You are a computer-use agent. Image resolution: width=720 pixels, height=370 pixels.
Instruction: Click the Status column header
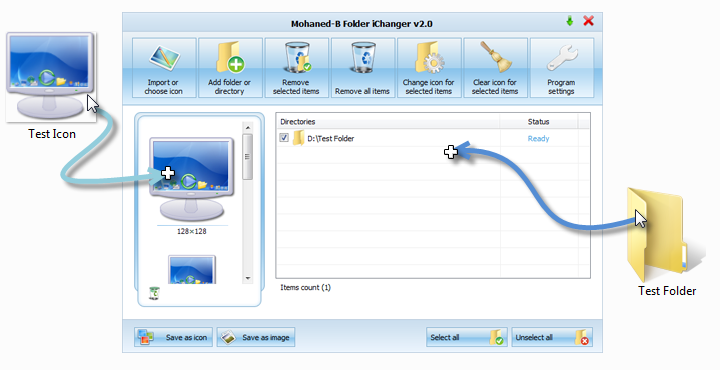[x=539, y=122]
